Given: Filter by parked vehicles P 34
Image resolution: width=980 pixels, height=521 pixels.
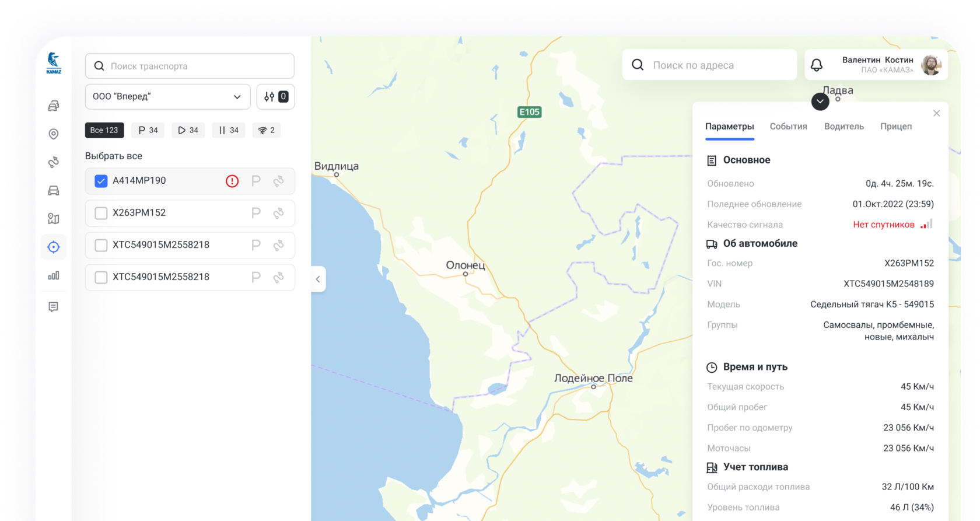Looking at the screenshot, I should tap(148, 130).
